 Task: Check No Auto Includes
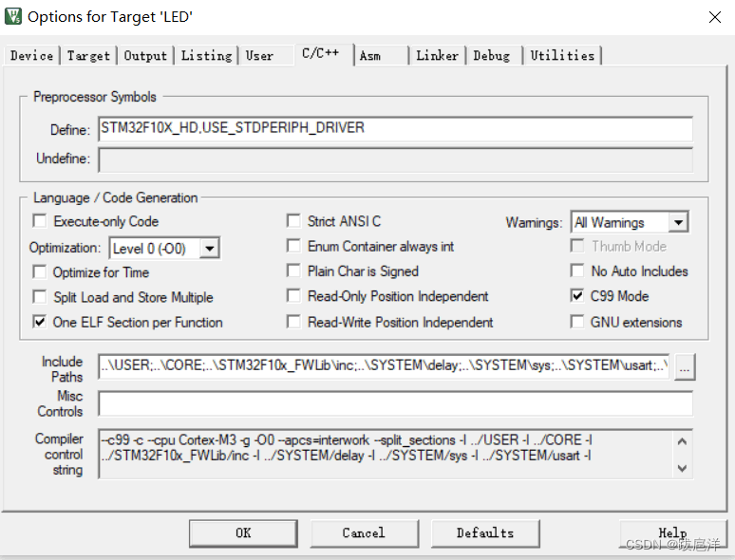pos(577,271)
